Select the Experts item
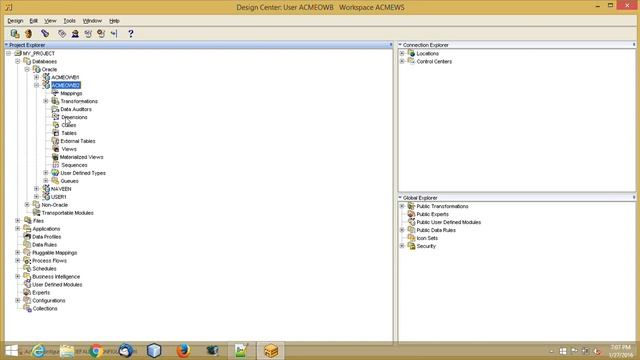This screenshot has width=640, height=360. (41, 293)
